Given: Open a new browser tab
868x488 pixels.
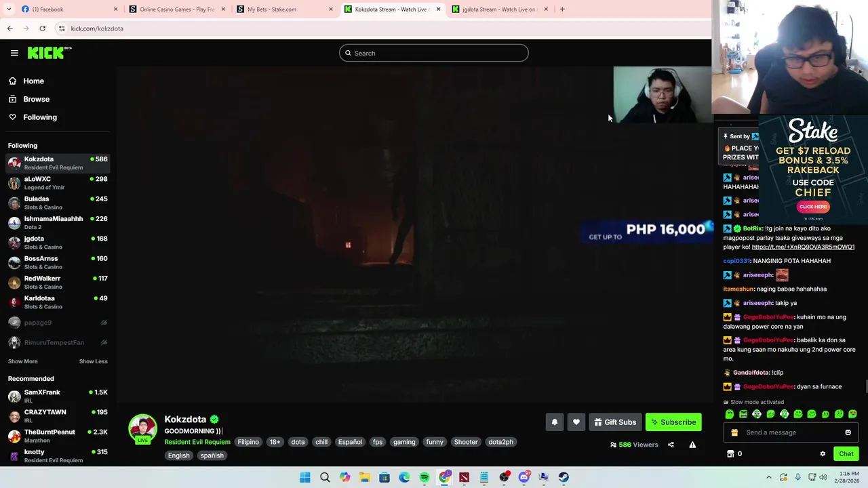Looking at the screenshot, I should coord(562,9).
